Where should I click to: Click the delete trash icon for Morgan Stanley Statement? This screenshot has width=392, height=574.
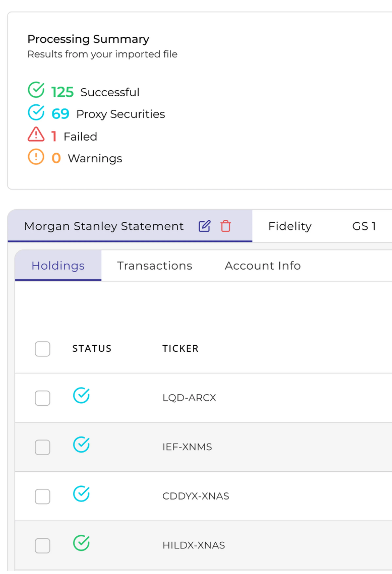point(225,226)
